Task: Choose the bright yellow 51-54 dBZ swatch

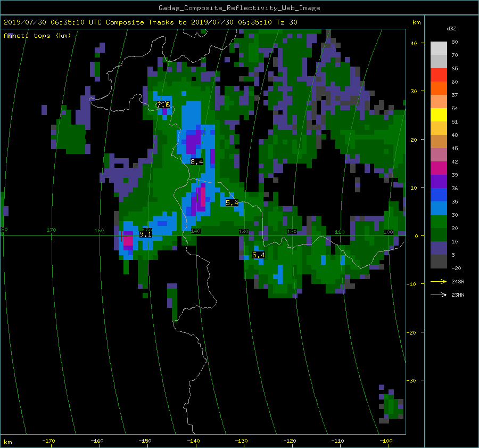Action: point(439,115)
